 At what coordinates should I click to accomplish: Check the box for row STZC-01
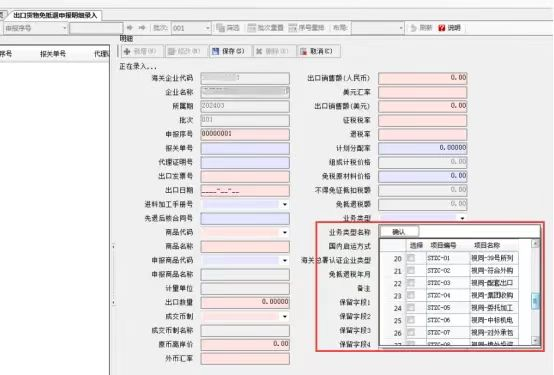coord(411,258)
